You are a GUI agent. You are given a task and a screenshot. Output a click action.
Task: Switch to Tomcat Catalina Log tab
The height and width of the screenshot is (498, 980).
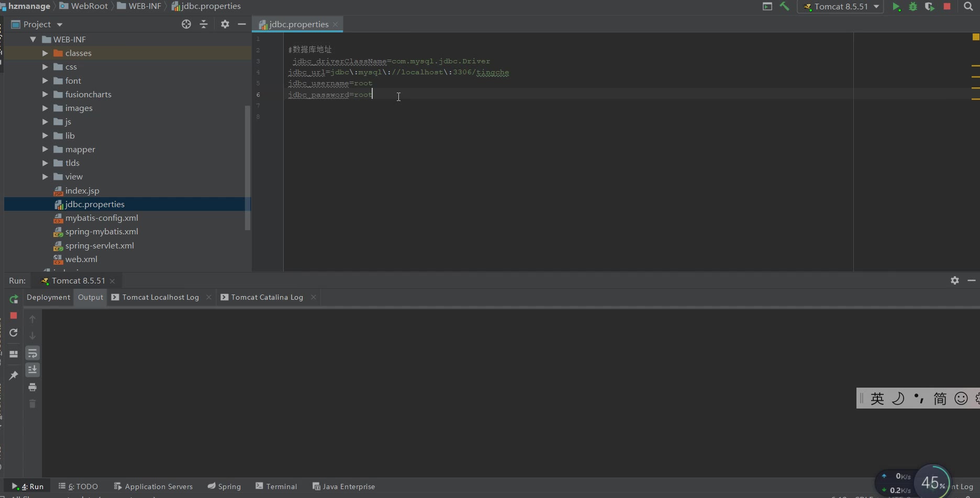click(266, 297)
